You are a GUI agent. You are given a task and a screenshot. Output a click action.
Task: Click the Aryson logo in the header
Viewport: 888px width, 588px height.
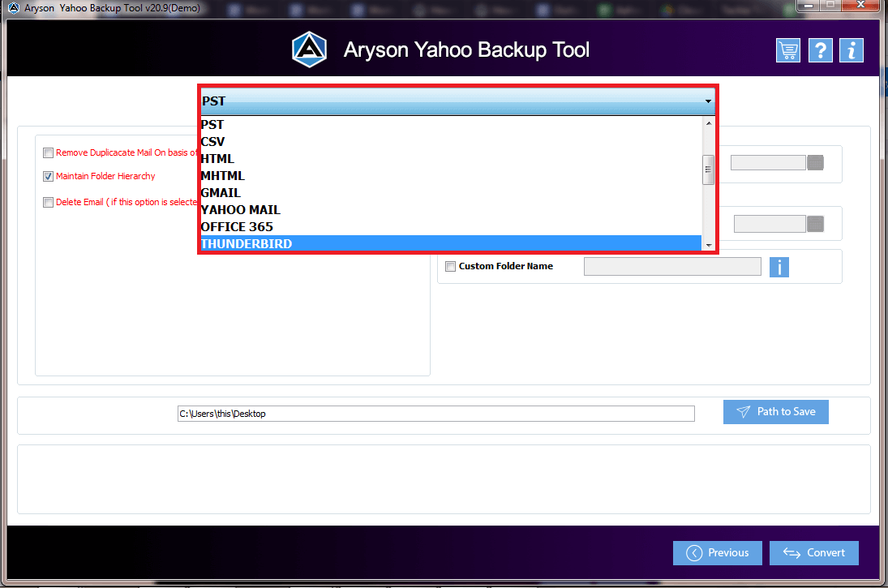tap(308, 49)
